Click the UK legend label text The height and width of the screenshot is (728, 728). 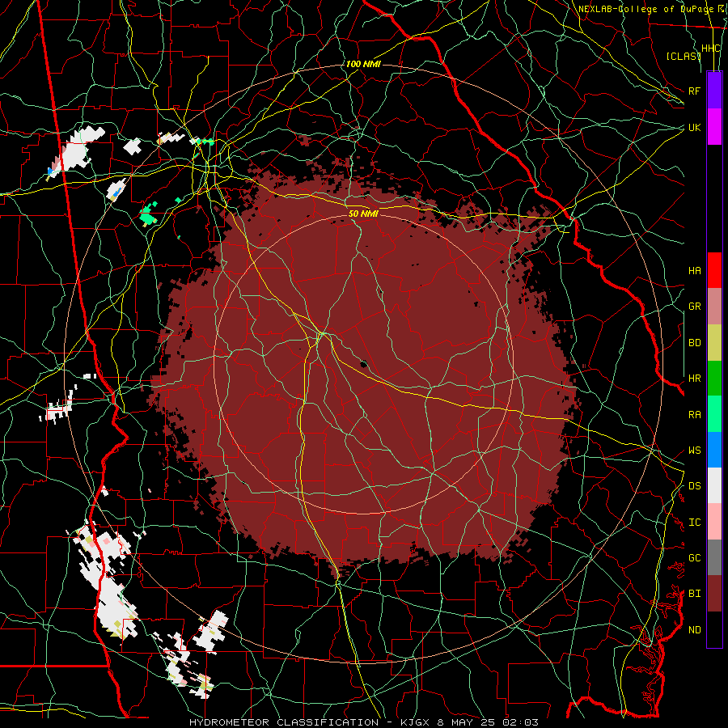tap(694, 127)
